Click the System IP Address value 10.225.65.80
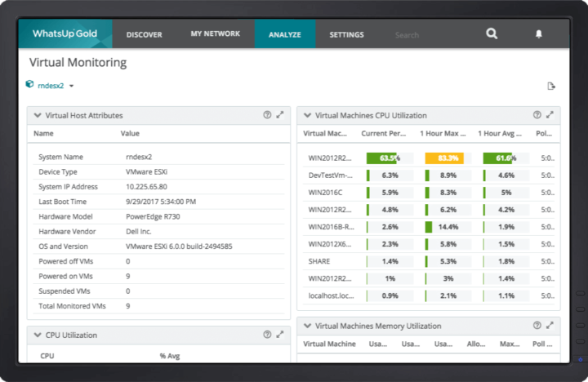 146,187
